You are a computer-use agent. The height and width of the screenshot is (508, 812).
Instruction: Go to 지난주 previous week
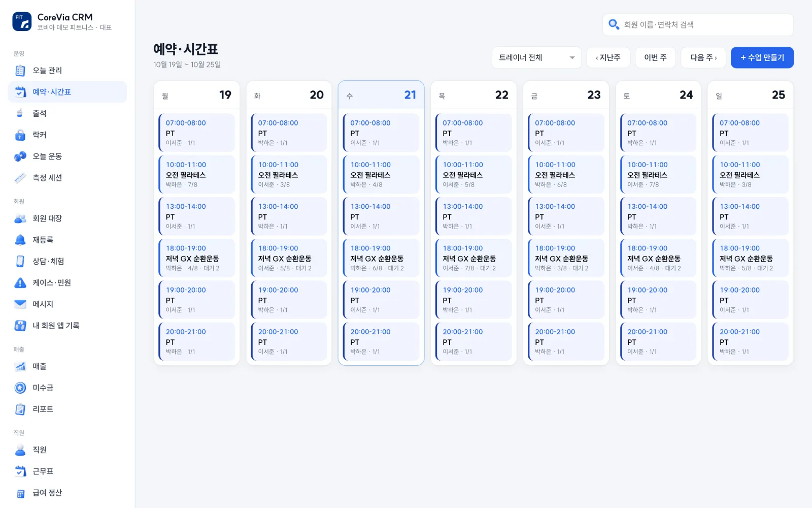608,57
